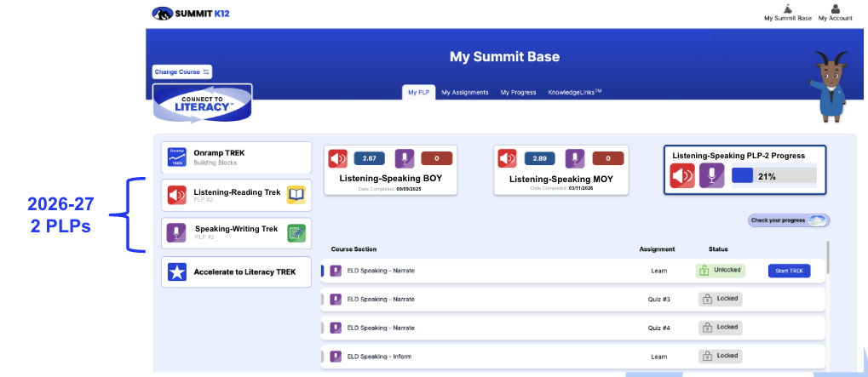This screenshot has width=868, height=377.
Task: Click the Quiz #4 assignment label
Action: pyautogui.click(x=658, y=328)
